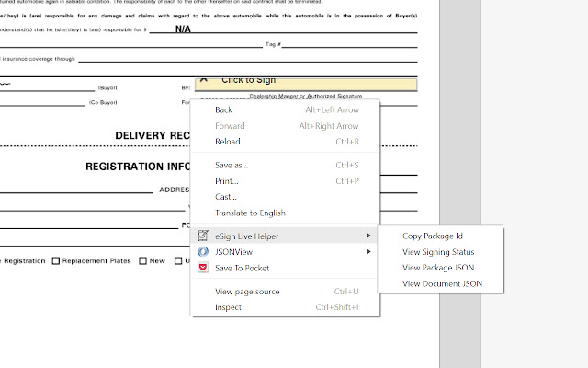This screenshot has width=588, height=368.
Task: Click the Tag # blank field
Action: [x=349, y=44]
